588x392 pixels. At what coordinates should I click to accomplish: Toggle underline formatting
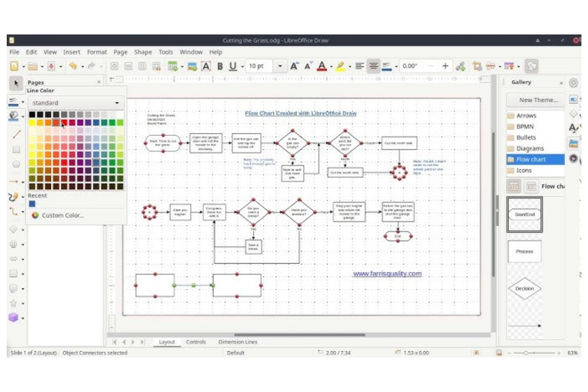[x=232, y=66]
